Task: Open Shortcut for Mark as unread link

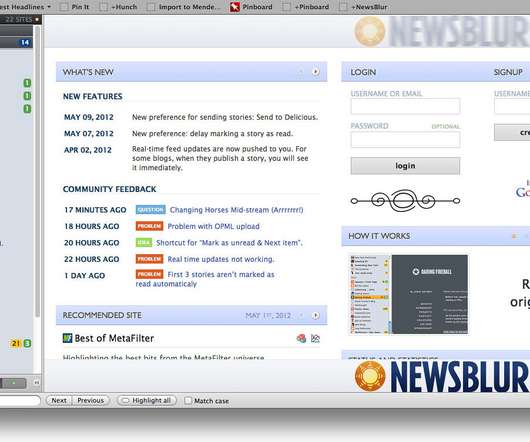Action: 230,243
